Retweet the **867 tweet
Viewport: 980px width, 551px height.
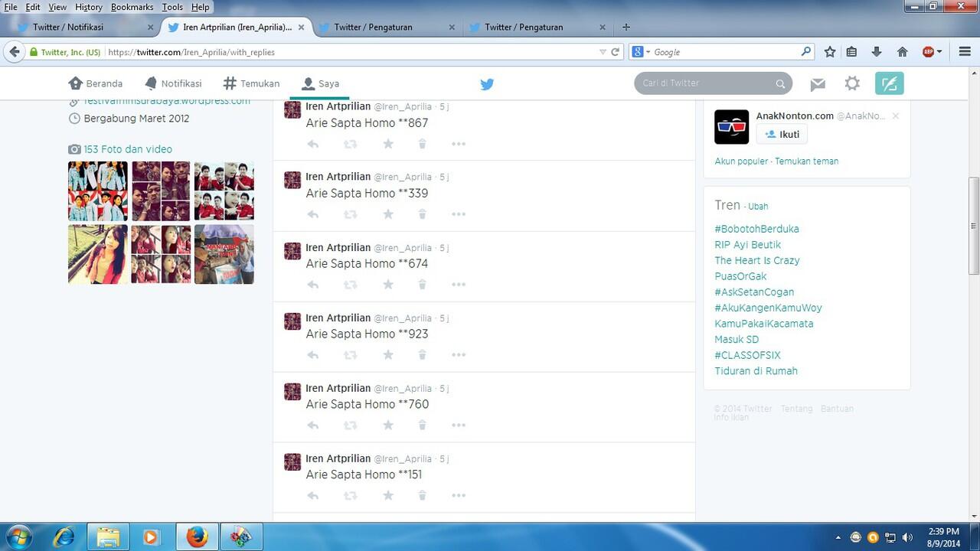[350, 144]
